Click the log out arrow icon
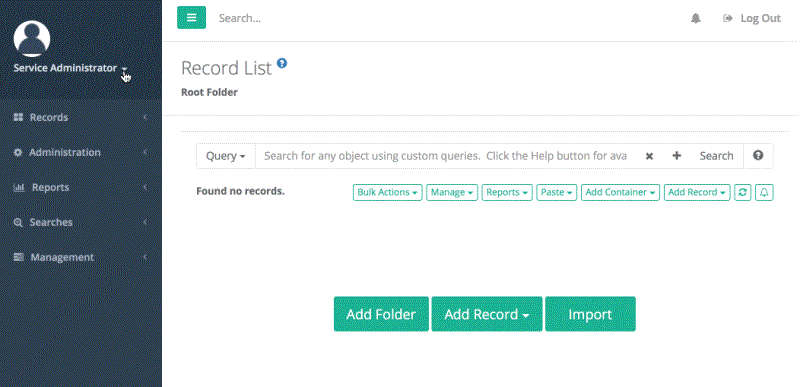The height and width of the screenshot is (387, 800). 728,18
